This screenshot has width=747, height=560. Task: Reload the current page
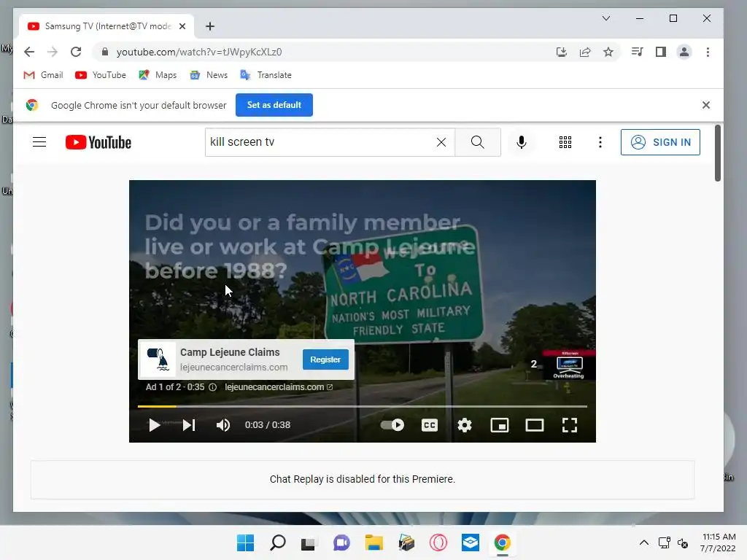[x=76, y=52]
